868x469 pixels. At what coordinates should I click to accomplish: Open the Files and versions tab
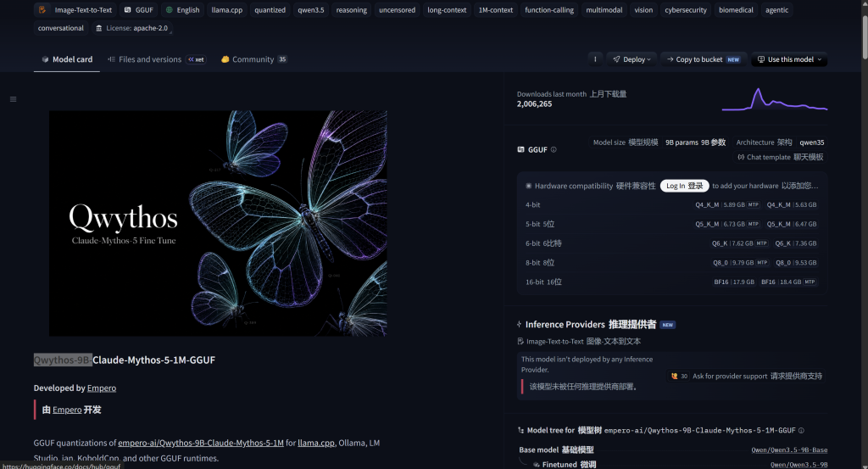click(144, 59)
